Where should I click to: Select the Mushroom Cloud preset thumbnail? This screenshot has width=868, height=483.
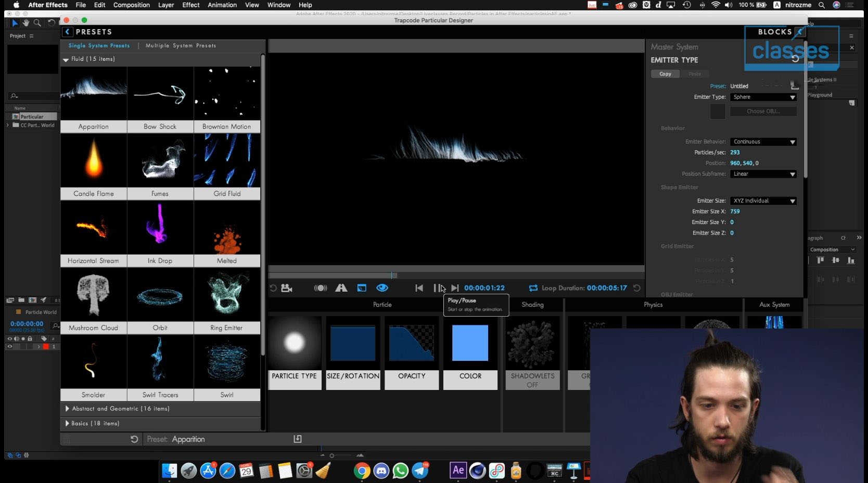[x=94, y=295]
